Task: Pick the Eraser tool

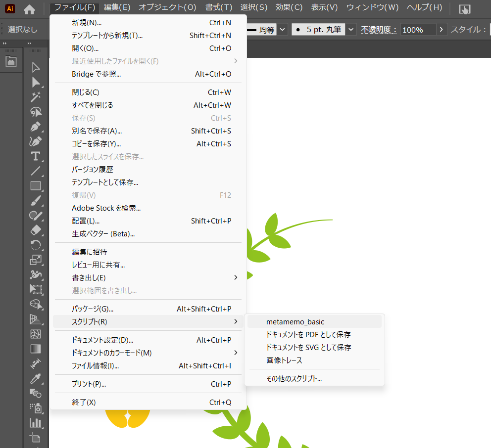Action: pos(36,230)
